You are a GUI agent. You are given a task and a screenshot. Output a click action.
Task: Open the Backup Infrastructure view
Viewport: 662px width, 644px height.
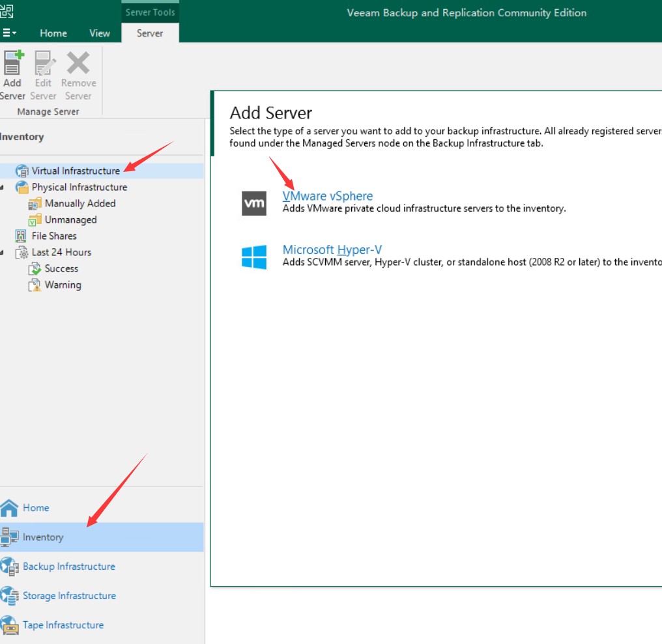tap(69, 567)
